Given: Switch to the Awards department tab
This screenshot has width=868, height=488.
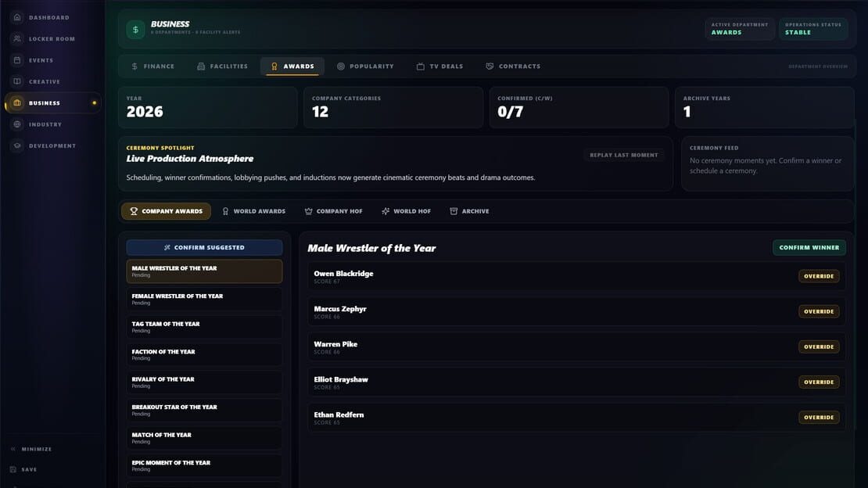Looking at the screenshot, I should point(292,66).
